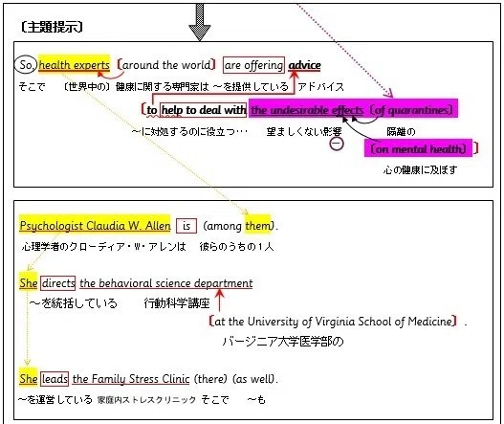Click the translation ～を提供している
The image size is (504, 424).
tap(251, 86)
